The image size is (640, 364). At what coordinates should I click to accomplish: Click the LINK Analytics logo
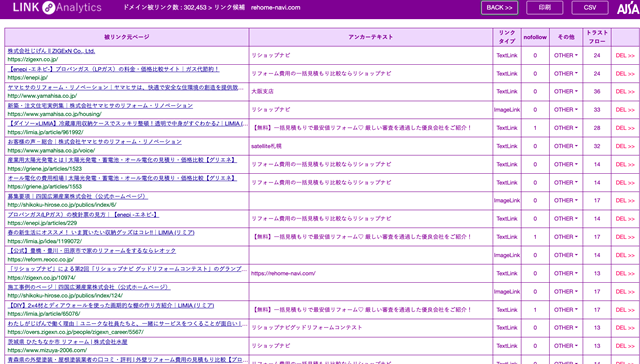(x=57, y=7)
